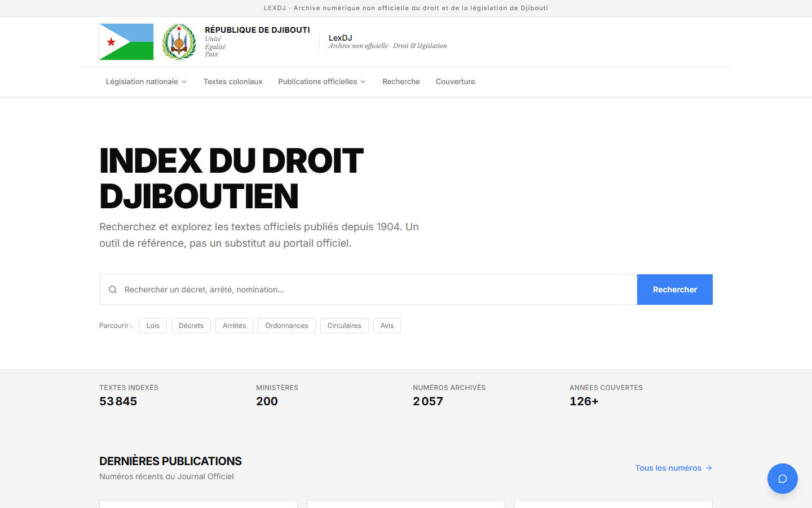The image size is (812, 508).
Task: Click the MINISTÈRES label
Action: 277,388
